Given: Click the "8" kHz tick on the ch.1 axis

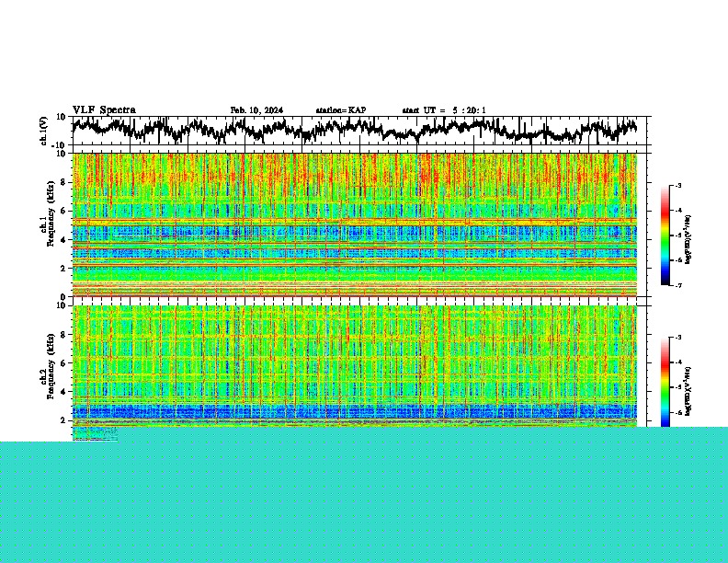Looking at the screenshot, I should pyautogui.click(x=63, y=182).
